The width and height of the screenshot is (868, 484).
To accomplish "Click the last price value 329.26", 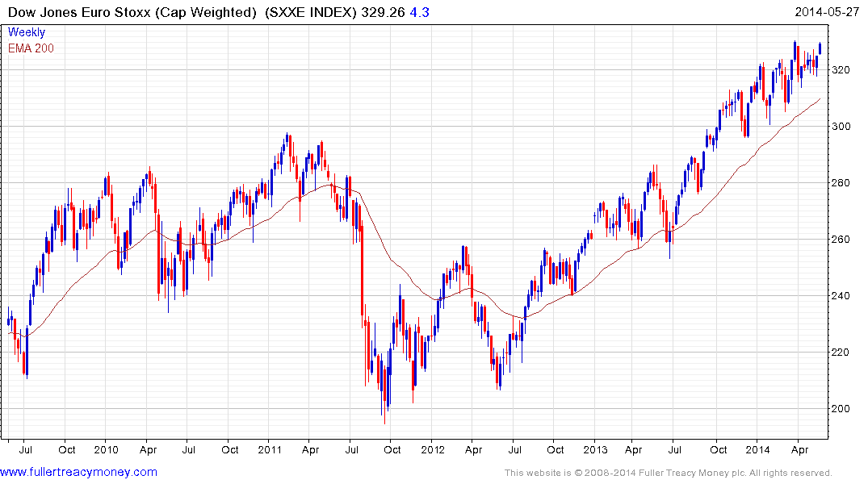I will (383, 12).
